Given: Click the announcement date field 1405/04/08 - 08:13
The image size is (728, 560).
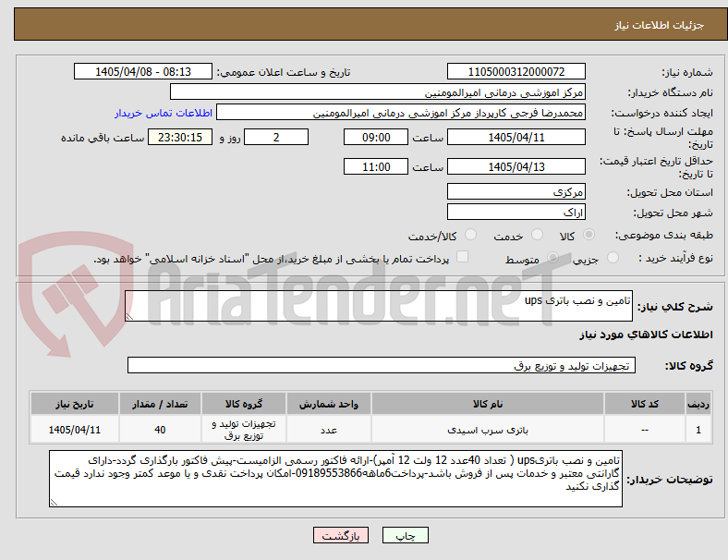Looking at the screenshot, I should point(143,71).
